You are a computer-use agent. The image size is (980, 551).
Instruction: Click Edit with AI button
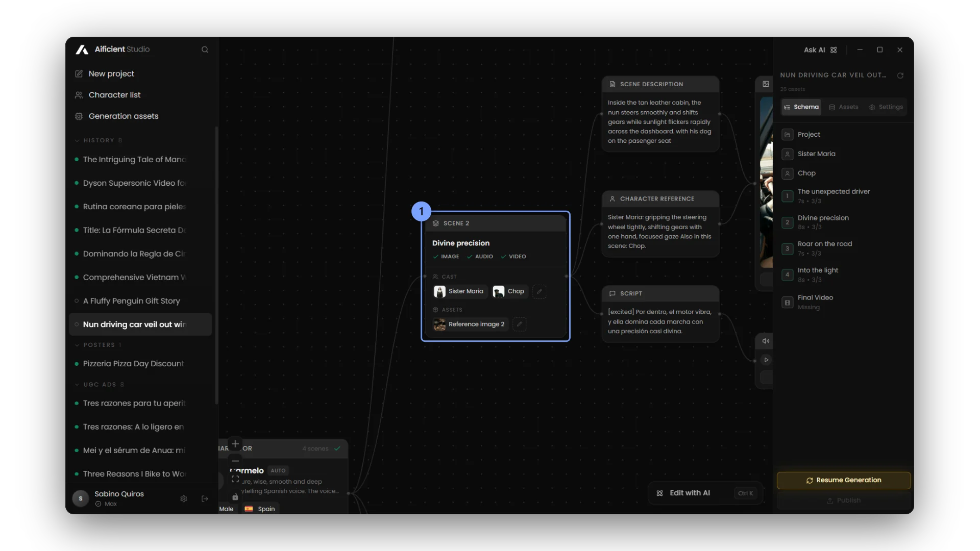[x=705, y=493]
